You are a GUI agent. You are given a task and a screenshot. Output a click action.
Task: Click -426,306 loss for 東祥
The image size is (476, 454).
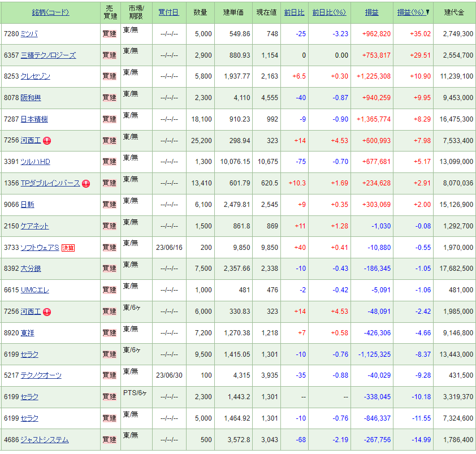click(377, 333)
